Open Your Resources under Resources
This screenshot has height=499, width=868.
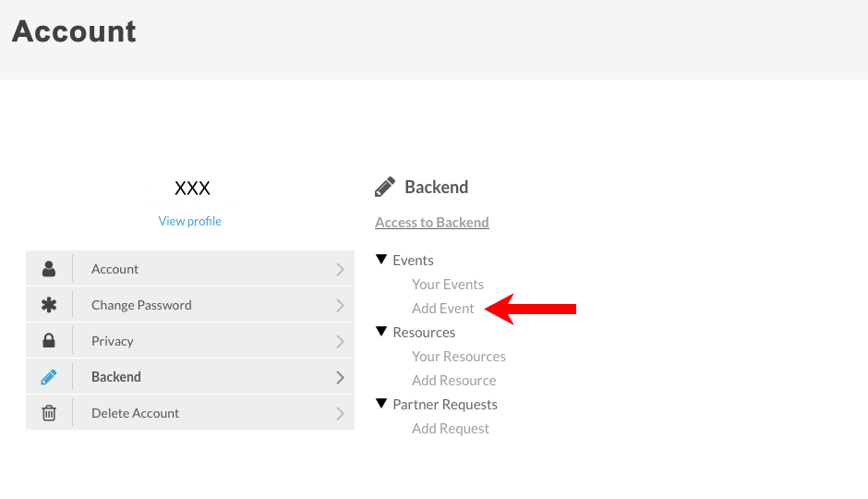[459, 357]
